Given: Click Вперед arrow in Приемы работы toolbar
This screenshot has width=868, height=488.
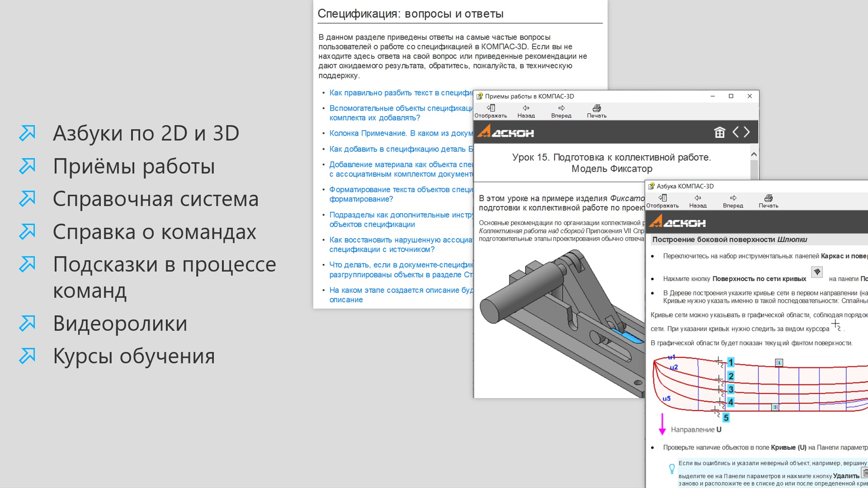Looking at the screenshot, I should tap(561, 108).
